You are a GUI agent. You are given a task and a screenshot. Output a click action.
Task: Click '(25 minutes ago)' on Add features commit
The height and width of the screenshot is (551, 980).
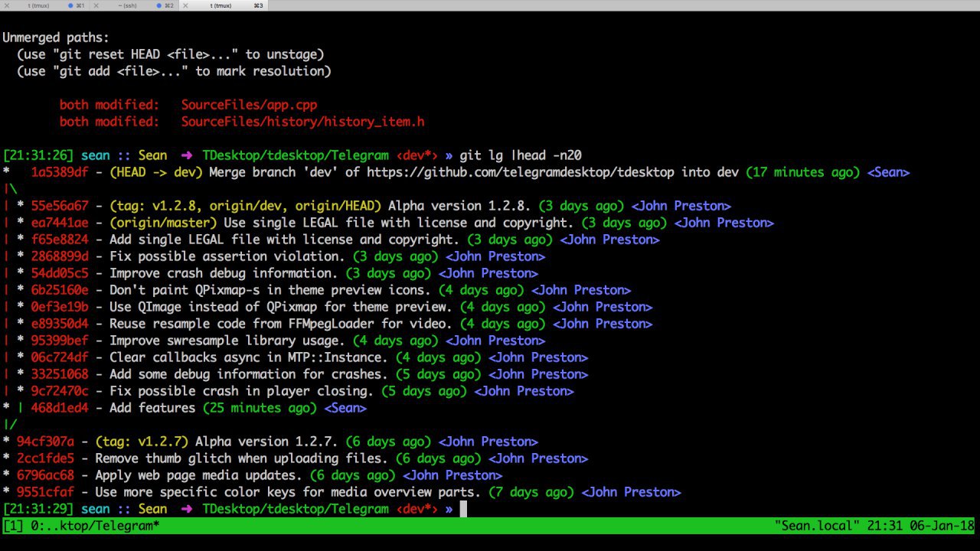pos(260,408)
